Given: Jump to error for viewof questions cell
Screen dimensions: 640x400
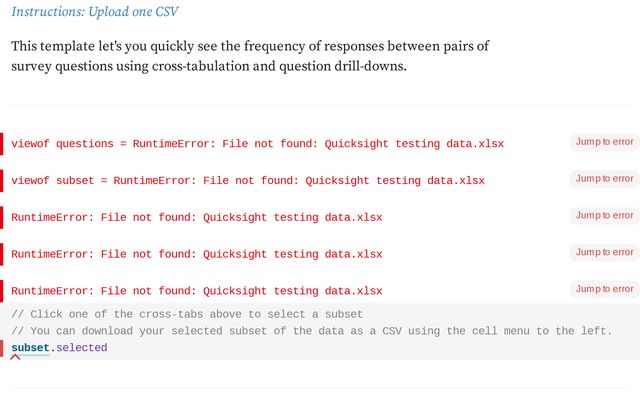Looking at the screenshot, I should click(x=604, y=142).
